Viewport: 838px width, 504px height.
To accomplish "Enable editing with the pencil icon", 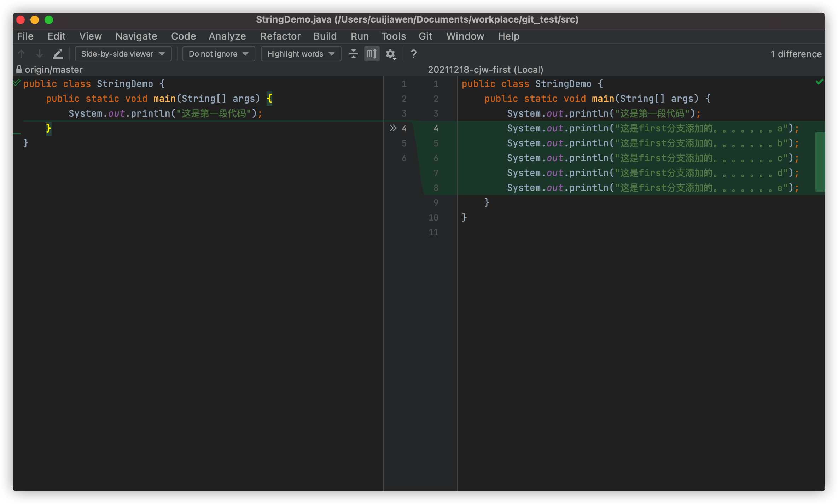I will click(58, 54).
